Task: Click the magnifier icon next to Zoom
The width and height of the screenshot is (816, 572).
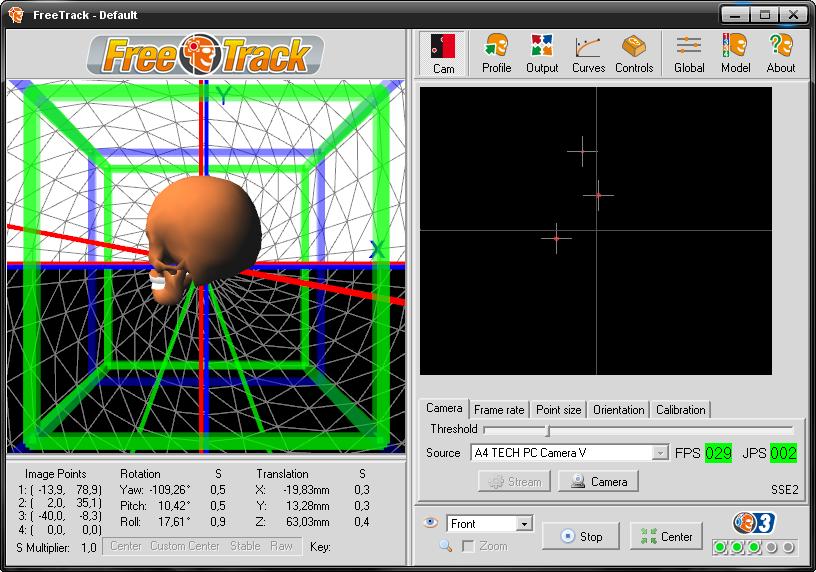Action: coord(445,545)
